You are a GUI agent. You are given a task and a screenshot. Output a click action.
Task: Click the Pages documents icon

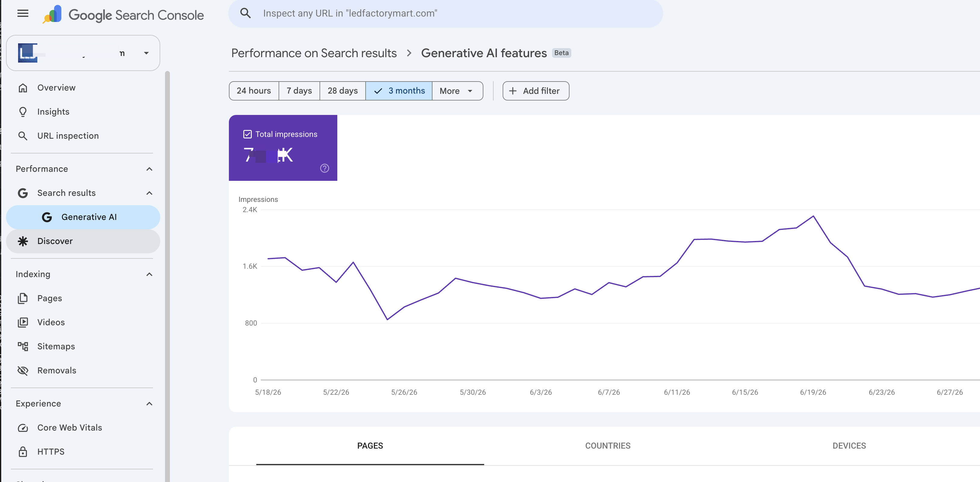click(23, 298)
